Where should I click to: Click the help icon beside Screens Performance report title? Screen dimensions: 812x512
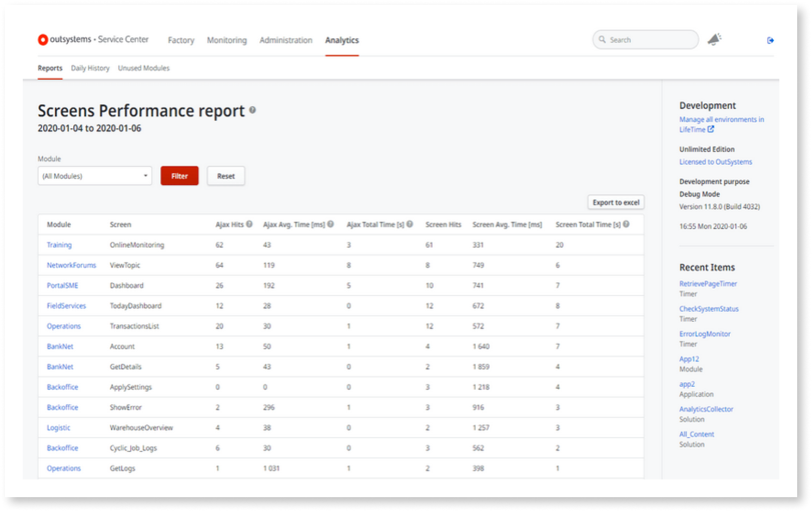tap(253, 110)
